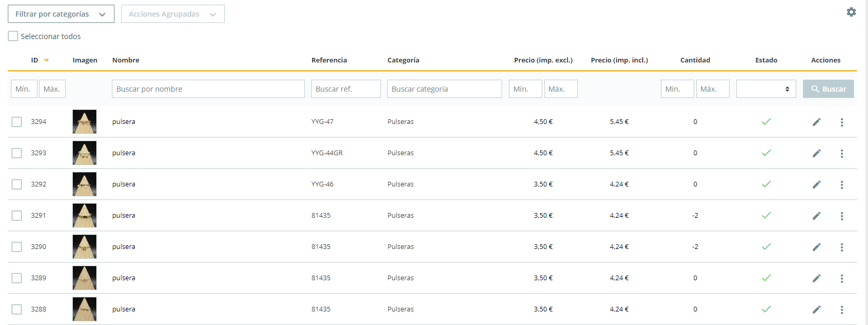
Task: Click the edit pencil for product 3294
Action: click(x=816, y=122)
